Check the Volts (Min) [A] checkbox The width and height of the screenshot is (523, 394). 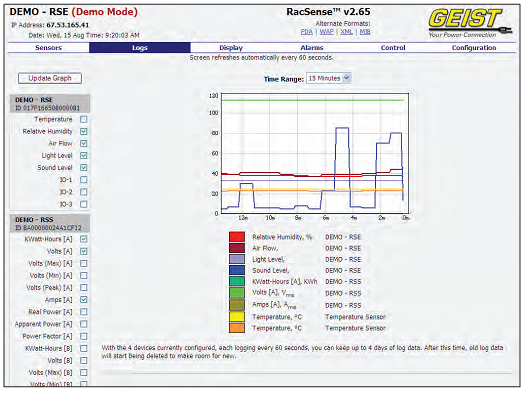(x=84, y=276)
